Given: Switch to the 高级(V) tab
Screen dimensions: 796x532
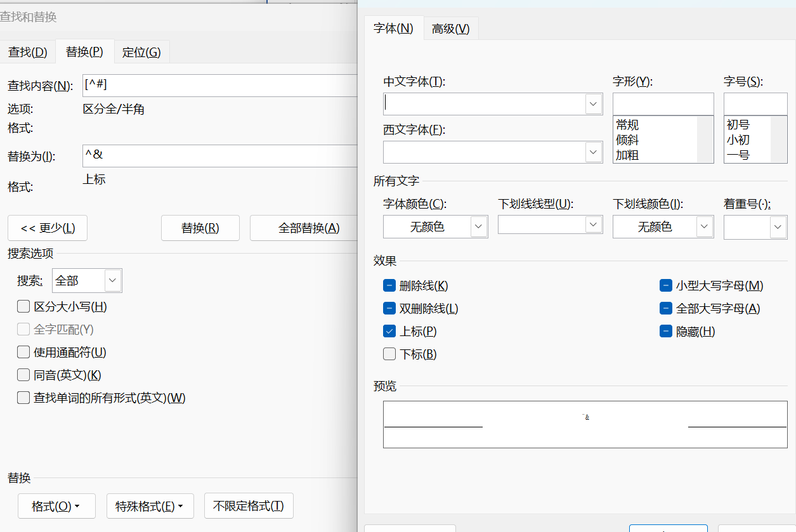Looking at the screenshot, I should click(x=450, y=28).
